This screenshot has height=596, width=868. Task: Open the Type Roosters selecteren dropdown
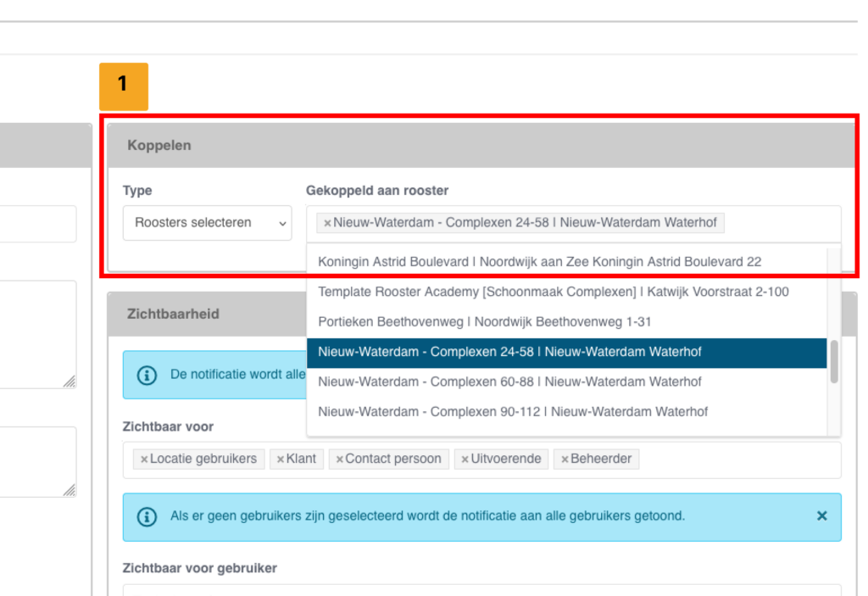point(207,223)
